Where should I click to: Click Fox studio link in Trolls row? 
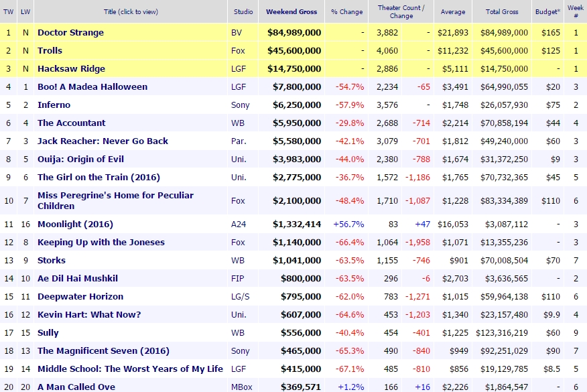238,50
